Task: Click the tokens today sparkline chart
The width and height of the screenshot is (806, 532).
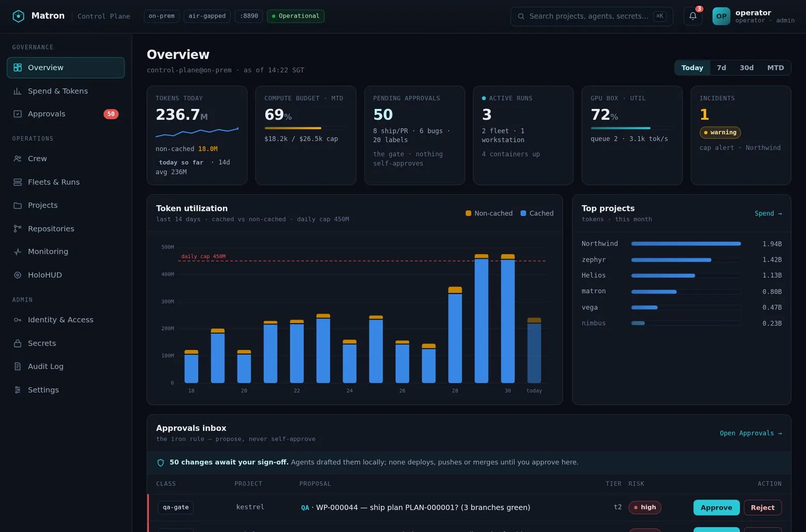Action: point(197,133)
